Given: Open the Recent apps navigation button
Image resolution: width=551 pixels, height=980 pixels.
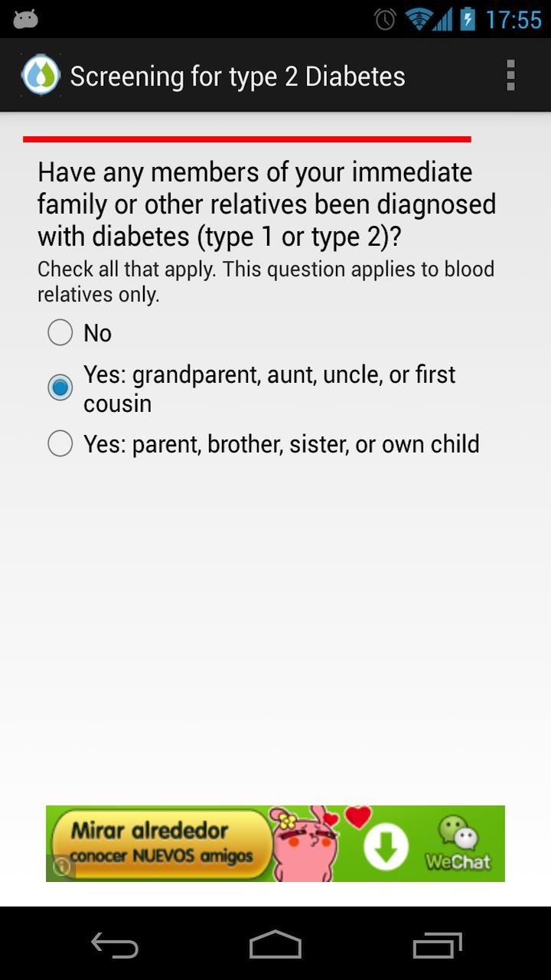Looking at the screenshot, I should (437, 945).
